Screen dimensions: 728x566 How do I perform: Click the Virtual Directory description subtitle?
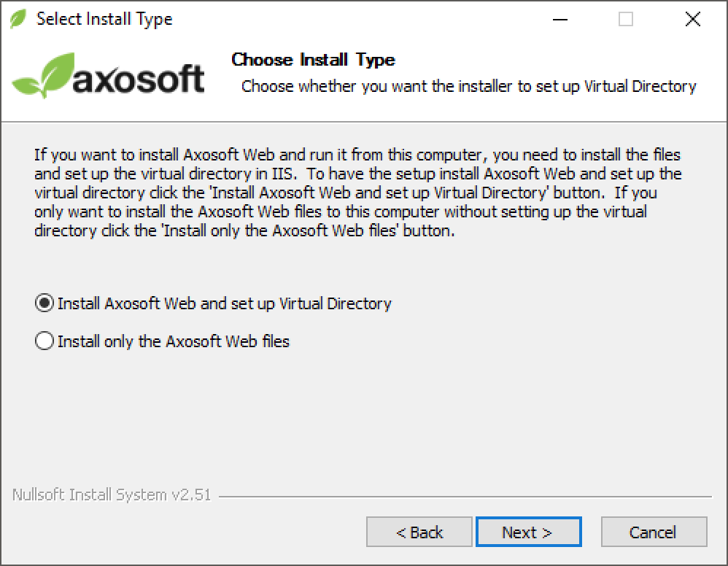pyautogui.click(x=470, y=86)
